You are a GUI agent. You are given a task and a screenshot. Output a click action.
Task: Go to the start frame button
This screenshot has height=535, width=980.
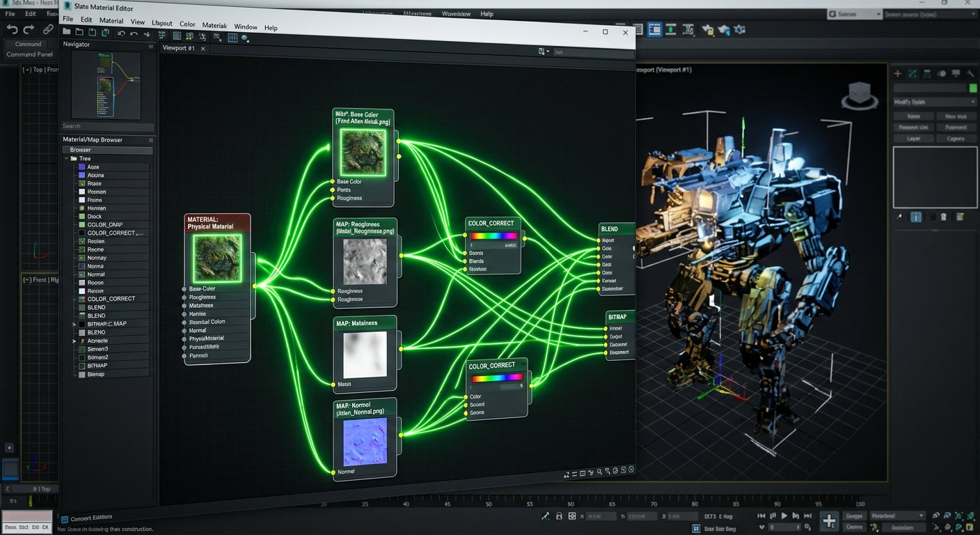click(x=761, y=516)
